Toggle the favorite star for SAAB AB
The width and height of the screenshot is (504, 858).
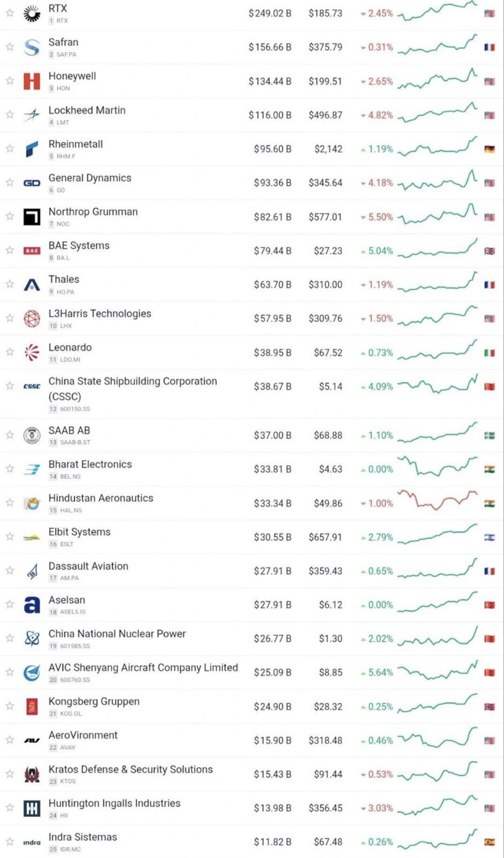pyautogui.click(x=10, y=435)
